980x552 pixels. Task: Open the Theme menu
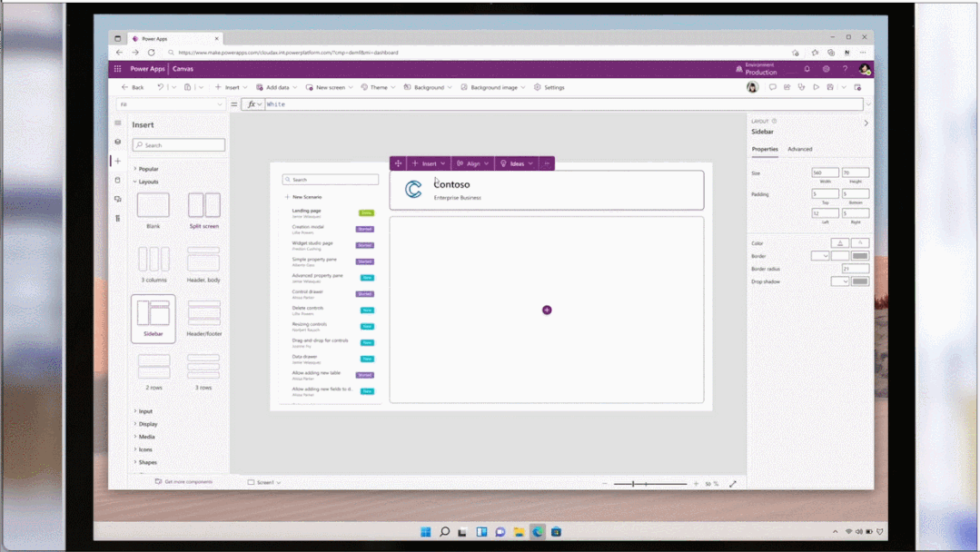point(378,87)
